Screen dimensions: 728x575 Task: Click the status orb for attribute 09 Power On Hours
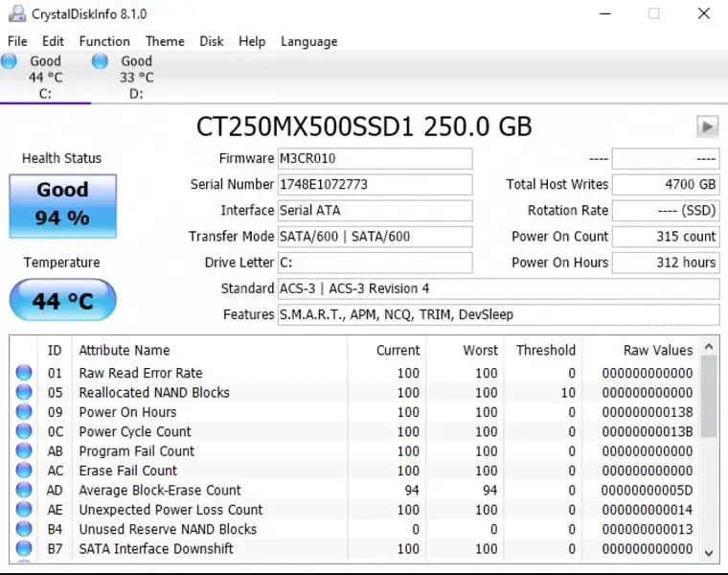click(24, 411)
